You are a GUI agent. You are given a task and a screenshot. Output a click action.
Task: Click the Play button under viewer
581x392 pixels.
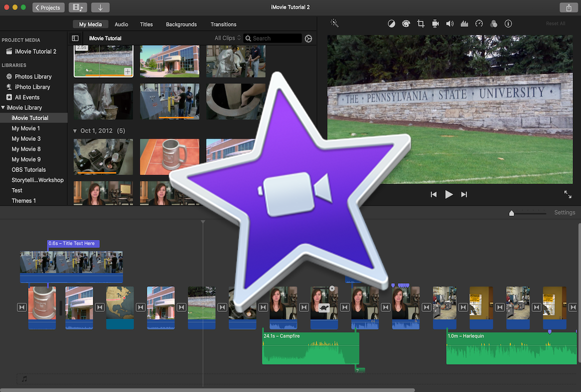click(449, 195)
